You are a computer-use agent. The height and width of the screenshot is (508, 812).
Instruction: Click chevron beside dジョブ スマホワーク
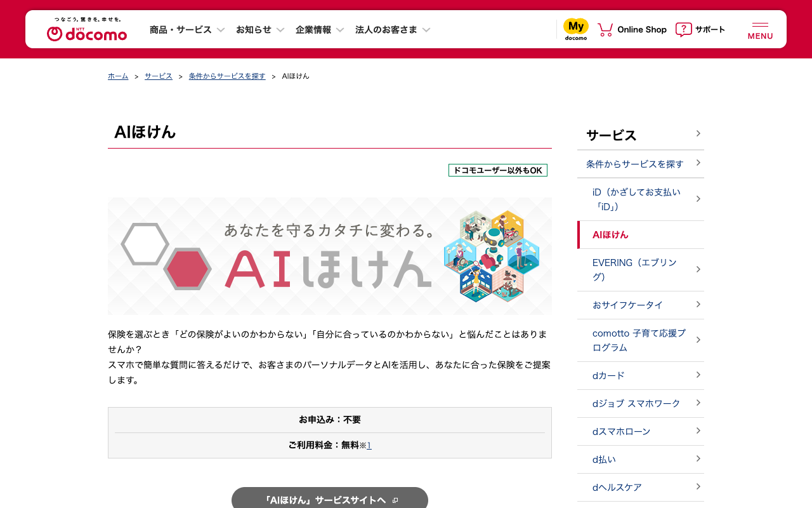(x=698, y=403)
